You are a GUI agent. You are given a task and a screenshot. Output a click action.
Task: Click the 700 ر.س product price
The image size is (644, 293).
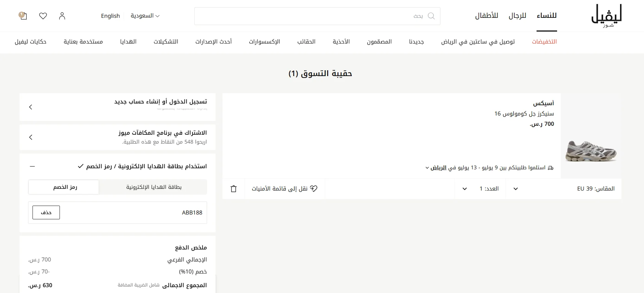point(542,124)
